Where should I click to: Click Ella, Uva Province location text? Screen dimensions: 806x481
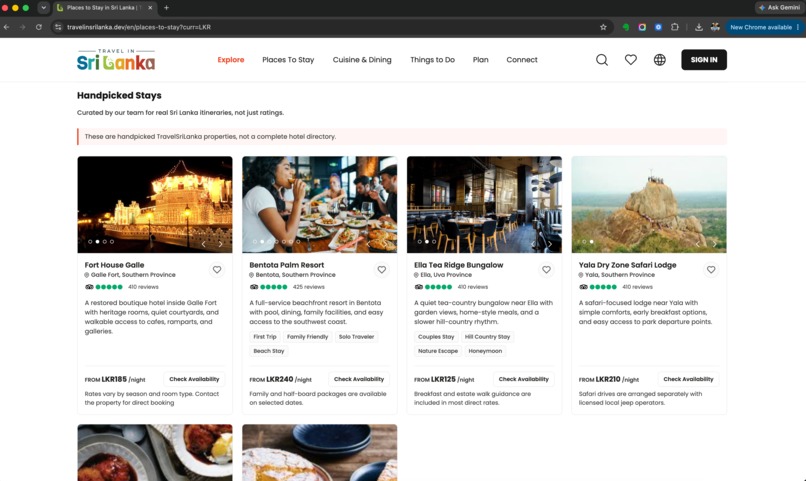446,275
